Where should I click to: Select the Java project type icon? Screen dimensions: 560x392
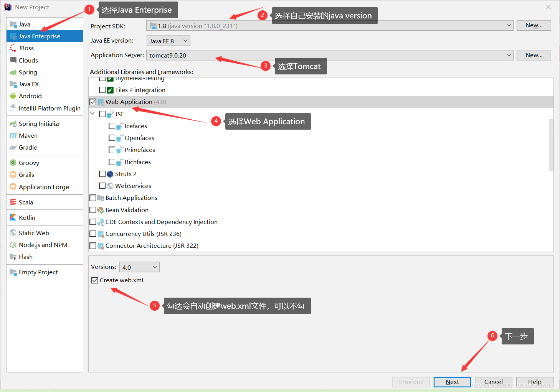(x=13, y=24)
